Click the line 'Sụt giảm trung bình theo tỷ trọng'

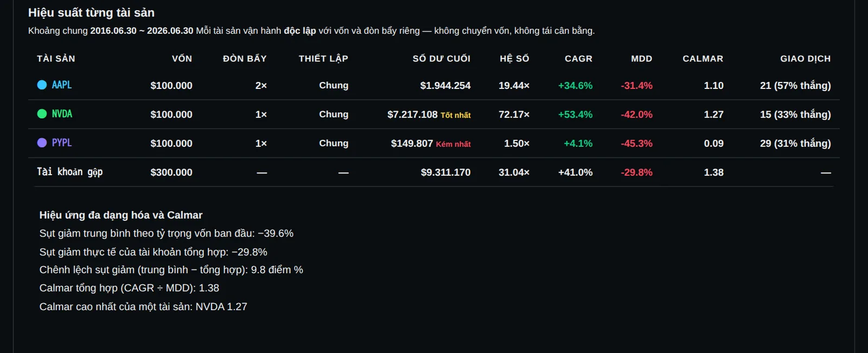[167, 234]
